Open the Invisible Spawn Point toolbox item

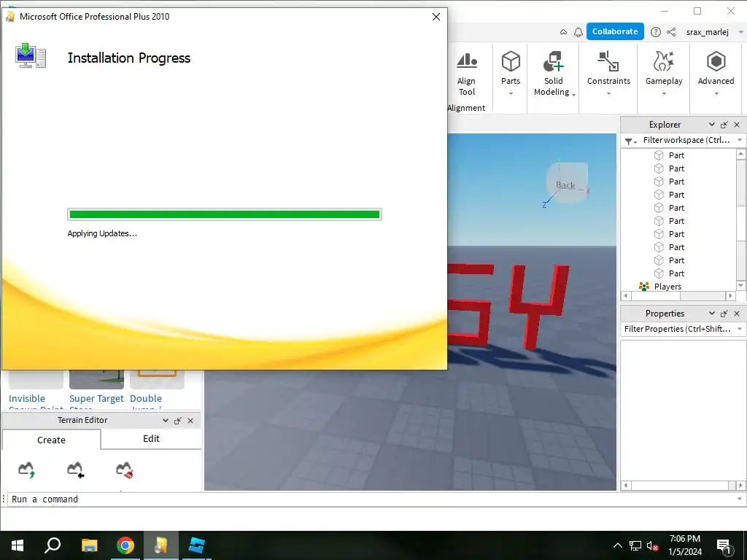[36, 389]
